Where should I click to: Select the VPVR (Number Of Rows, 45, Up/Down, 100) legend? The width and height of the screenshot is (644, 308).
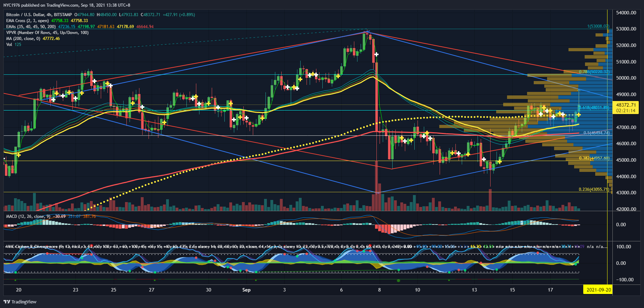[47, 33]
